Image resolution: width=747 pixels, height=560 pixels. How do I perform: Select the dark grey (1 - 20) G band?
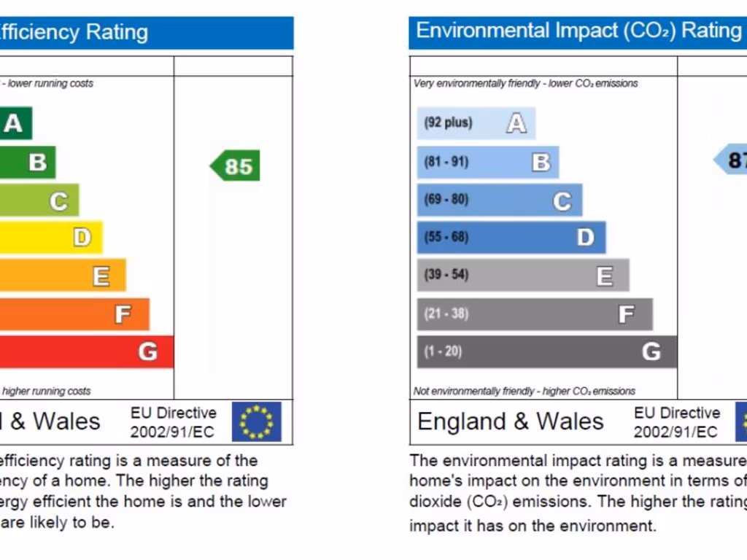tap(546, 352)
